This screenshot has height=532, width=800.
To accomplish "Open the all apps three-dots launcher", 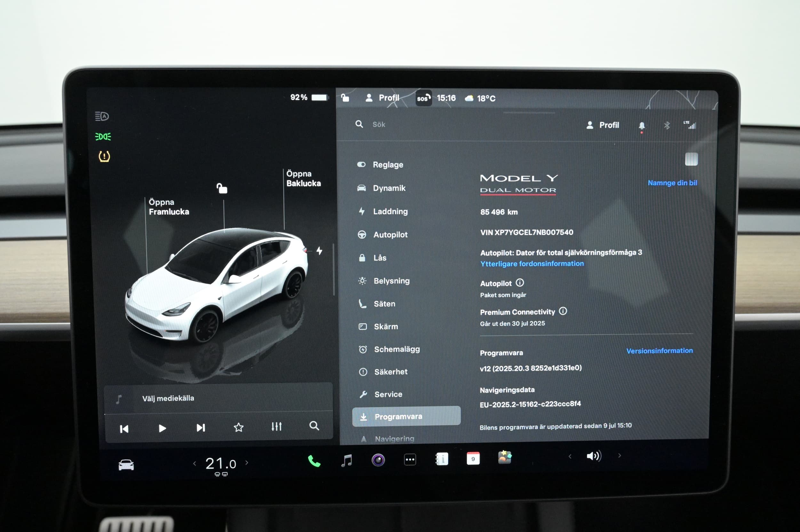I will 410,460.
